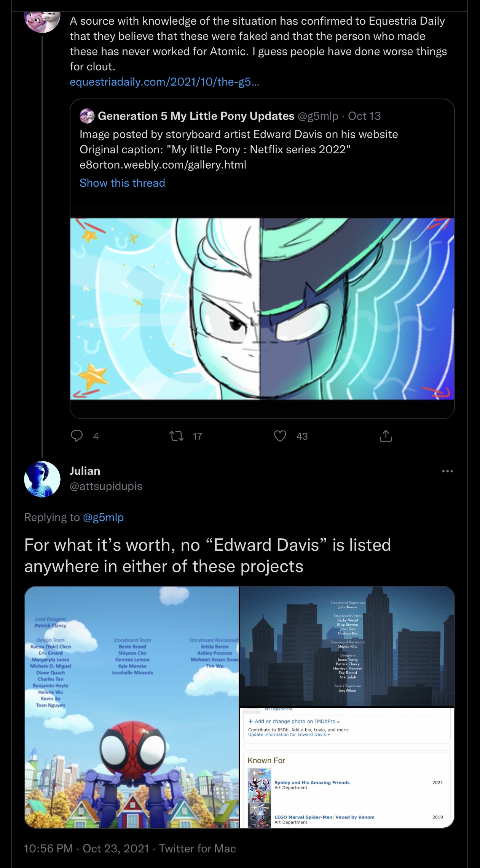The width and height of the screenshot is (480, 868).
Task: Click the 10:56 PM Oct 23, 2021 timestamp
Action: point(86,849)
